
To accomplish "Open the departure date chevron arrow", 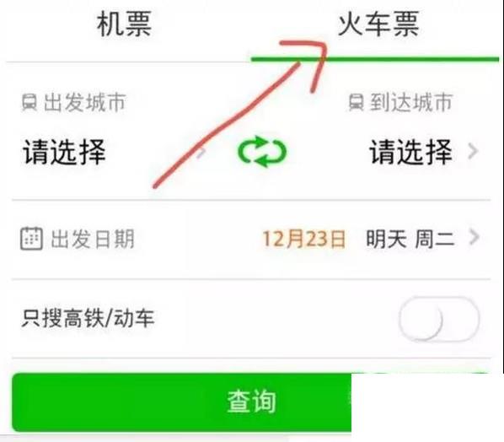I will point(474,237).
